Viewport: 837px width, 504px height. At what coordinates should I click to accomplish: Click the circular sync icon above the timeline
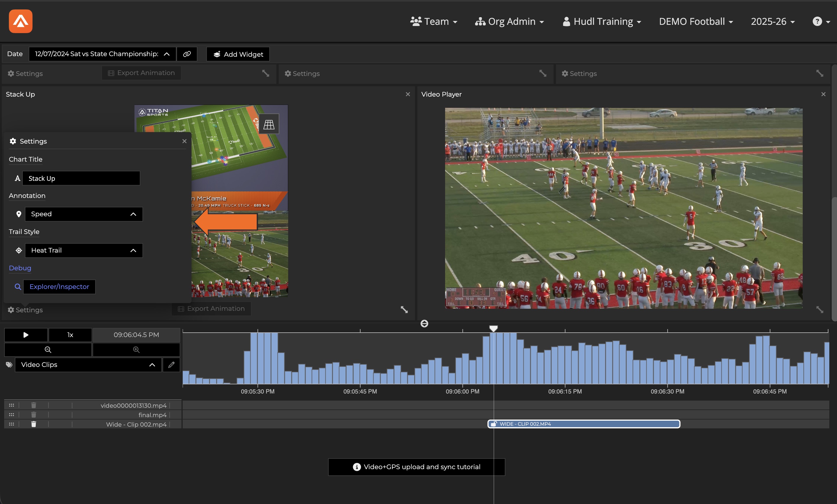click(x=424, y=324)
